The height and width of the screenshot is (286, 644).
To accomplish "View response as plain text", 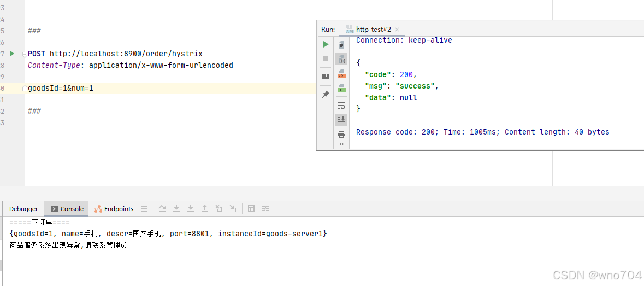I will tap(341, 44).
